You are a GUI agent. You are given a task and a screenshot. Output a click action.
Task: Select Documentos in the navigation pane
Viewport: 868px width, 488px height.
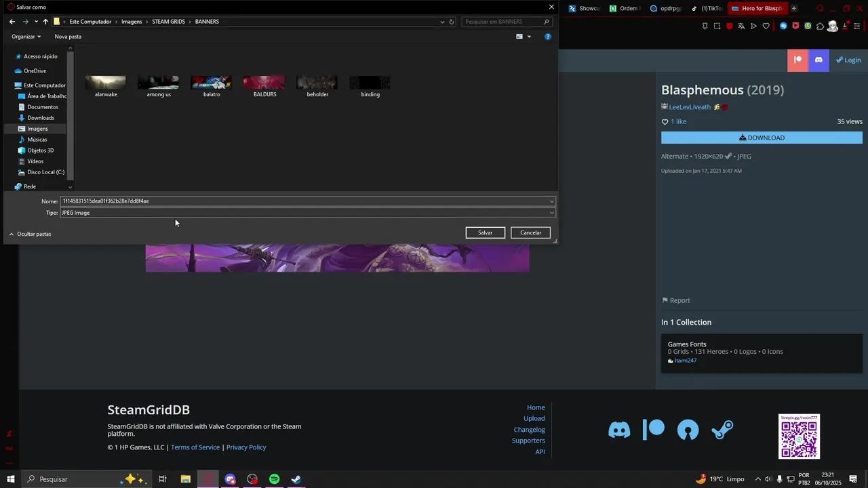point(43,107)
